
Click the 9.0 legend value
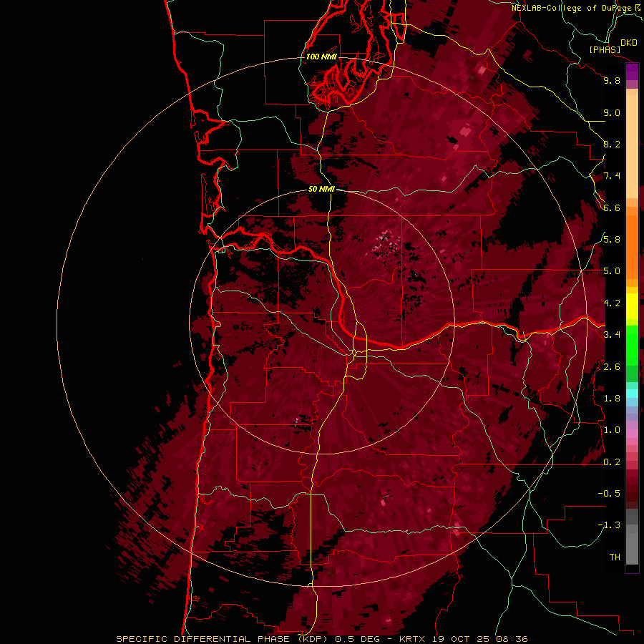pyautogui.click(x=612, y=112)
